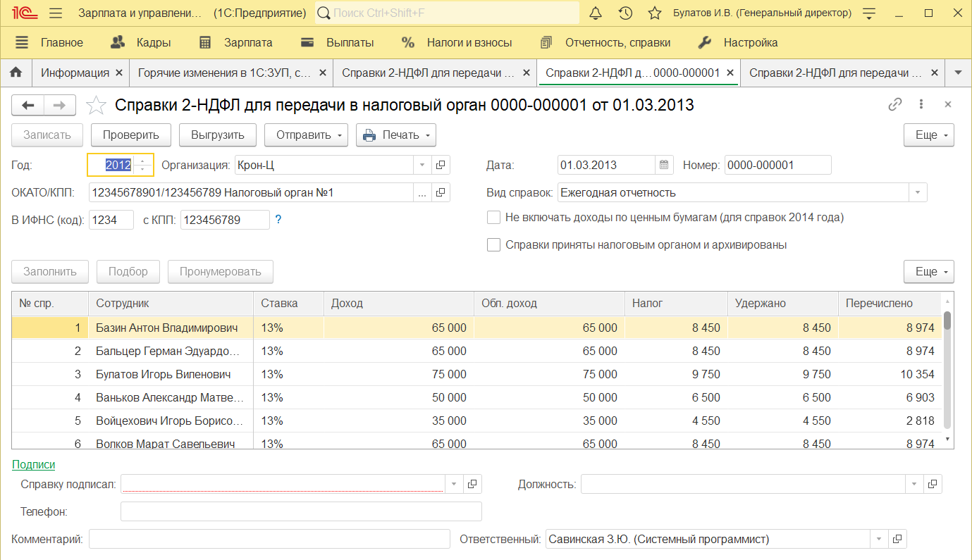Viewport: 972px width, 560px height.
Task: Open Зарплата section
Action: coord(235,42)
